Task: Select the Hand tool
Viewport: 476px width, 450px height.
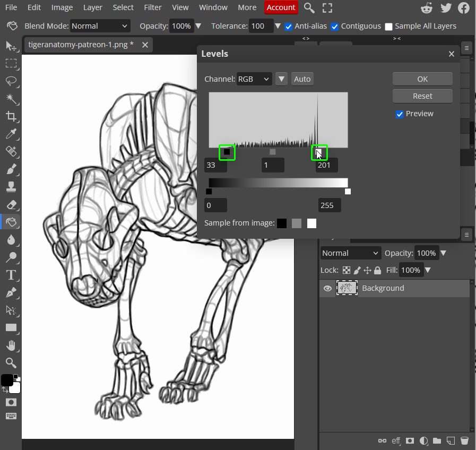Action: pyautogui.click(x=11, y=345)
